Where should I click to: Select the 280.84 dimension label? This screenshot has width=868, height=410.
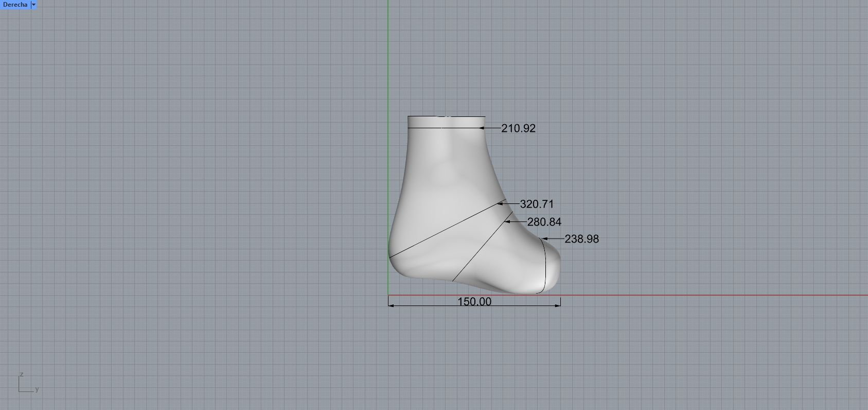click(544, 222)
